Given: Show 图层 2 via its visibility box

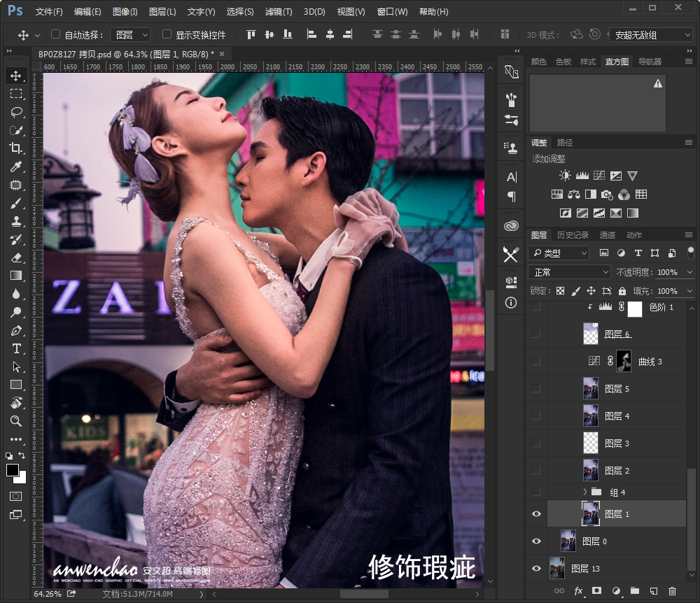Looking at the screenshot, I should (x=536, y=470).
